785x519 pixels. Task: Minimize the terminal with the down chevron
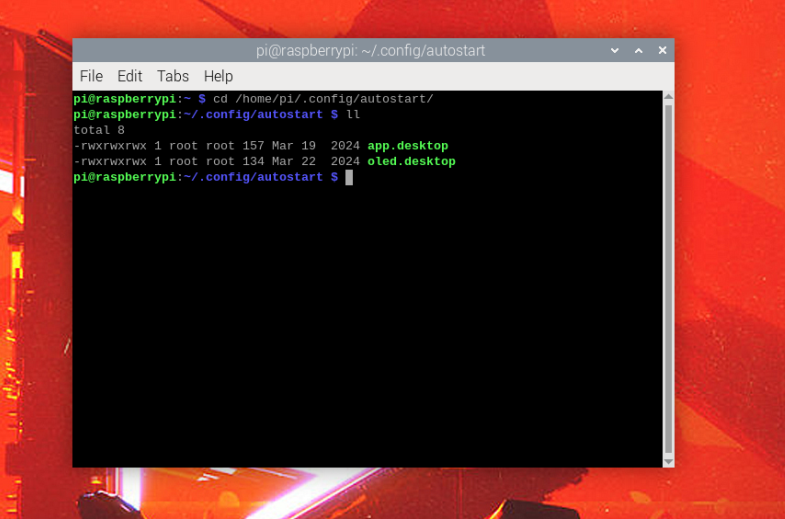click(615, 51)
